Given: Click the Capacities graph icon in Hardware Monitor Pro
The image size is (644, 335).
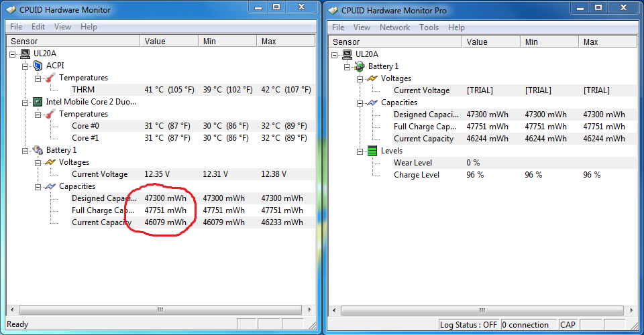Looking at the screenshot, I should (372, 103).
